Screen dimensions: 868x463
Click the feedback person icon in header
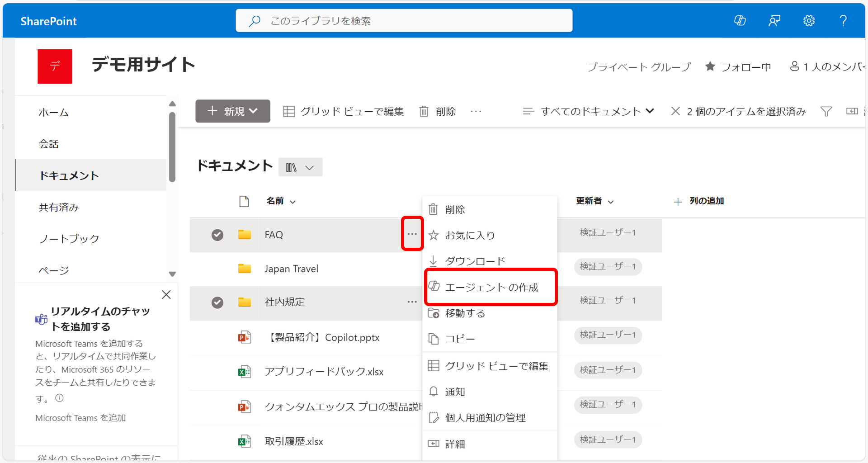[774, 21]
